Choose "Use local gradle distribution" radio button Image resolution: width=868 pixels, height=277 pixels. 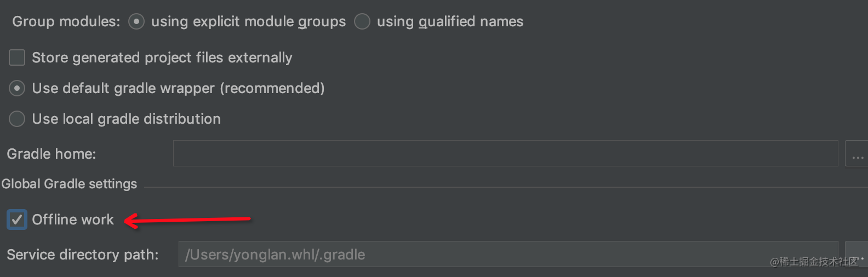pyautogui.click(x=17, y=119)
